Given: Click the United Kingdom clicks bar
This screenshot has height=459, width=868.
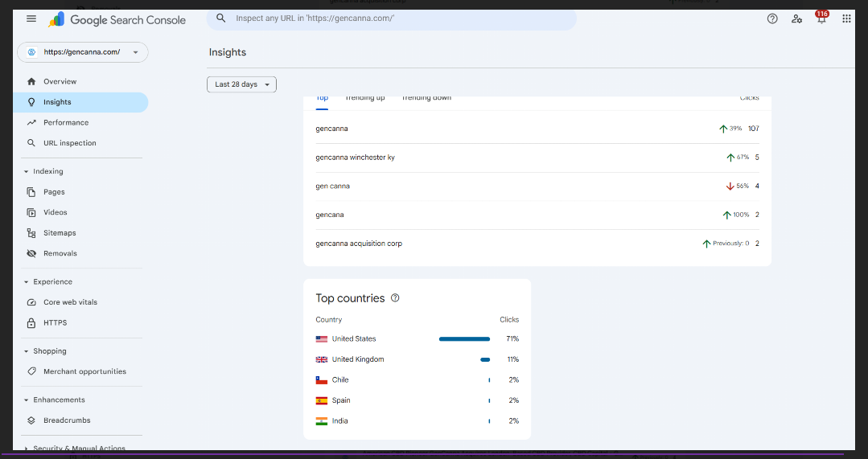Looking at the screenshot, I should tap(485, 359).
